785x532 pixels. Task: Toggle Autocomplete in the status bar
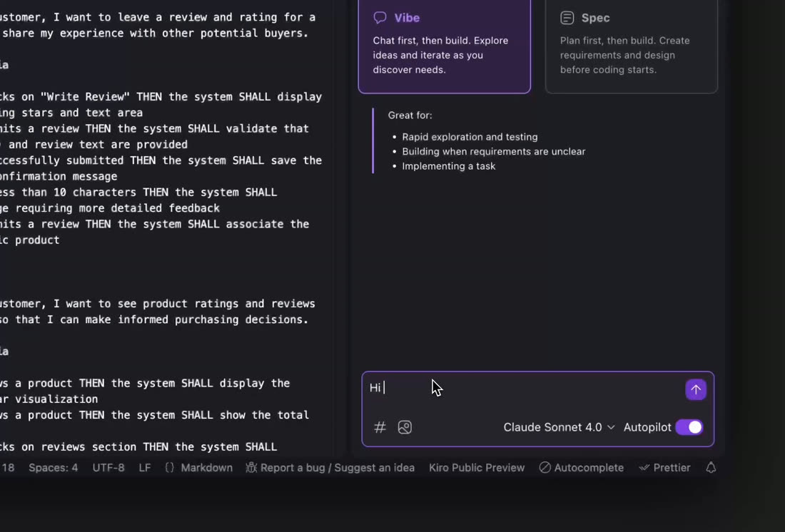(581, 467)
